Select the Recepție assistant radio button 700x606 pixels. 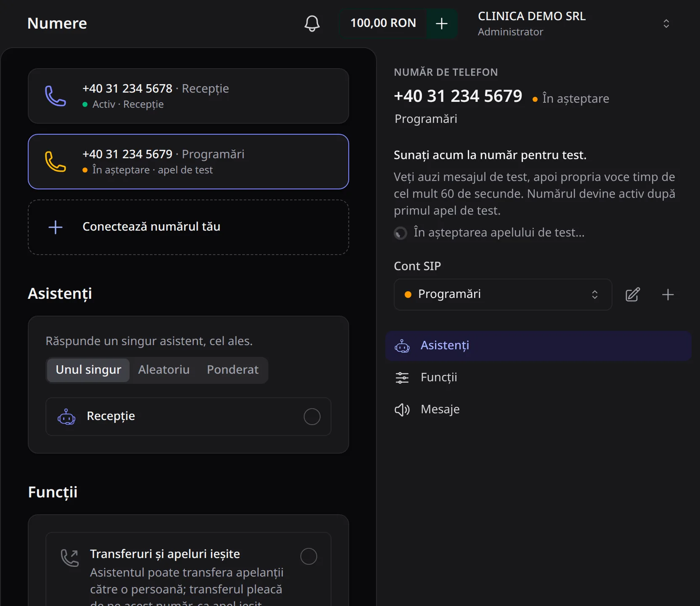point(312,417)
